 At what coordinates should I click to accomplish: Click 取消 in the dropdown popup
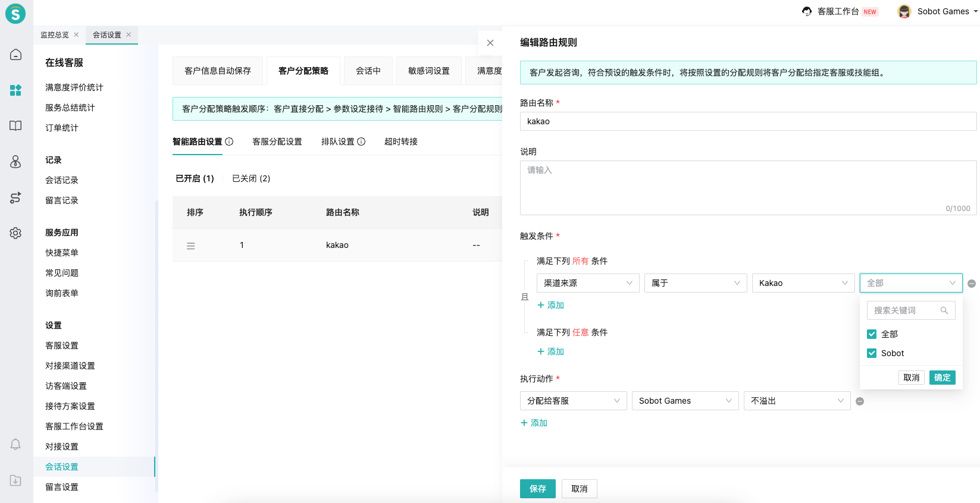coord(912,378)
